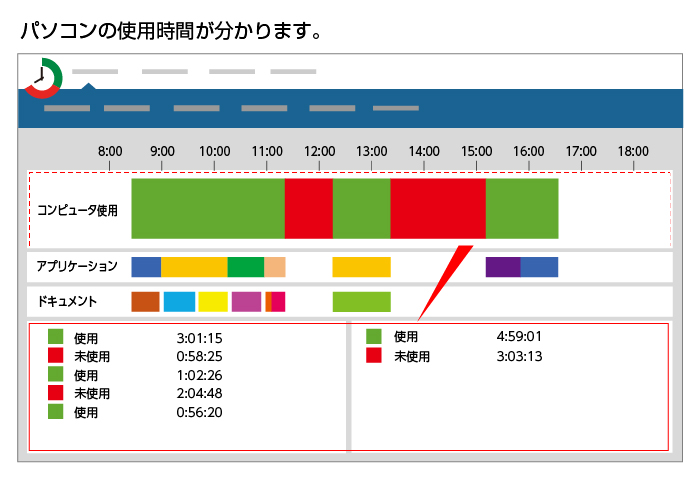Click the peach application segment near 11:00
This screenshot has height=481, width=700.
[x=275, y=267]
